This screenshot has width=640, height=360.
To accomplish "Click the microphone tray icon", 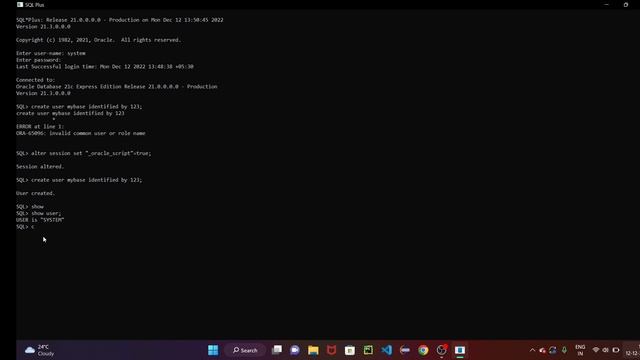I will pyautogui.click(x=564, y=350).
